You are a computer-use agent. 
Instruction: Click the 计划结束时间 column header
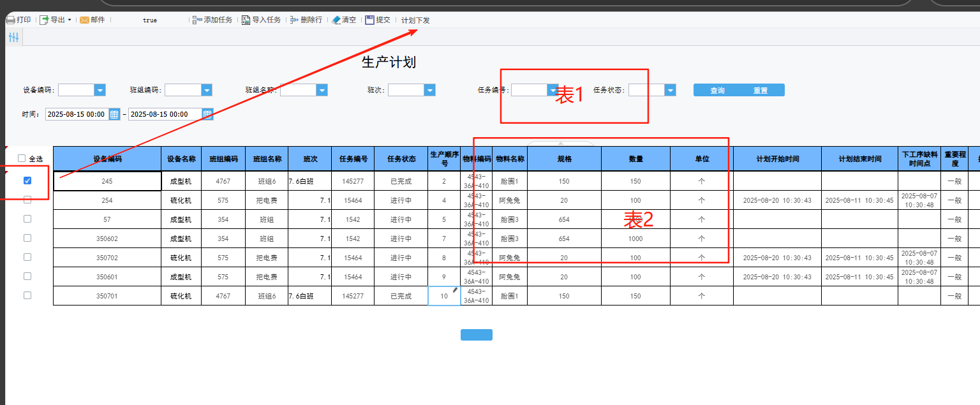pyautogui.click(x=859, y=159)
